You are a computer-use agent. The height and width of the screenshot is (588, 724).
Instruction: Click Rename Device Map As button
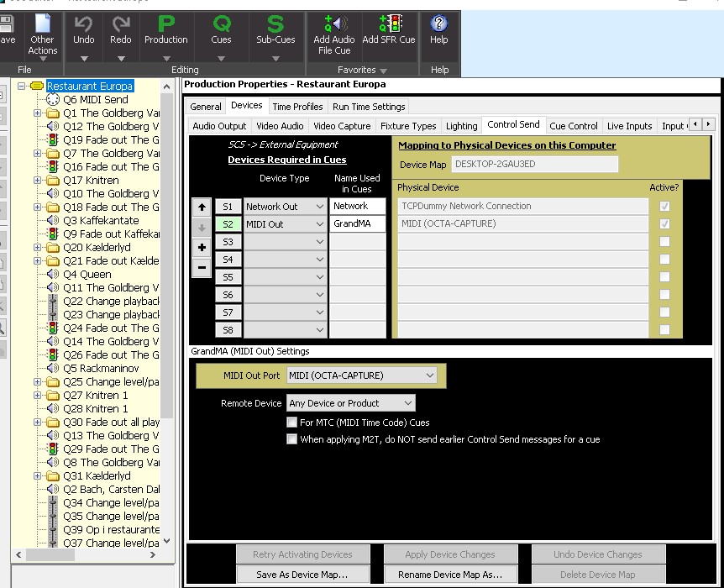pyautogui.click(x=450, y=575)
